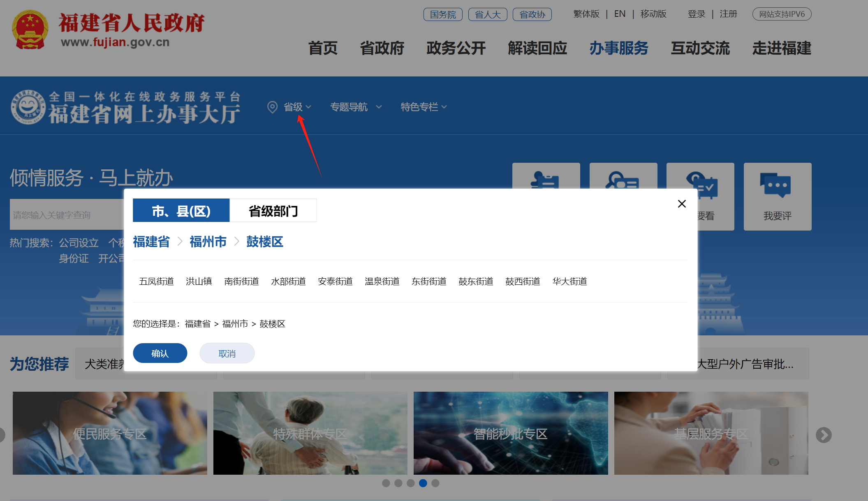Go to next carousel slide arrow
Image resolution: width=868 pixels, height=501 pixels.
[x=823, y=435]
